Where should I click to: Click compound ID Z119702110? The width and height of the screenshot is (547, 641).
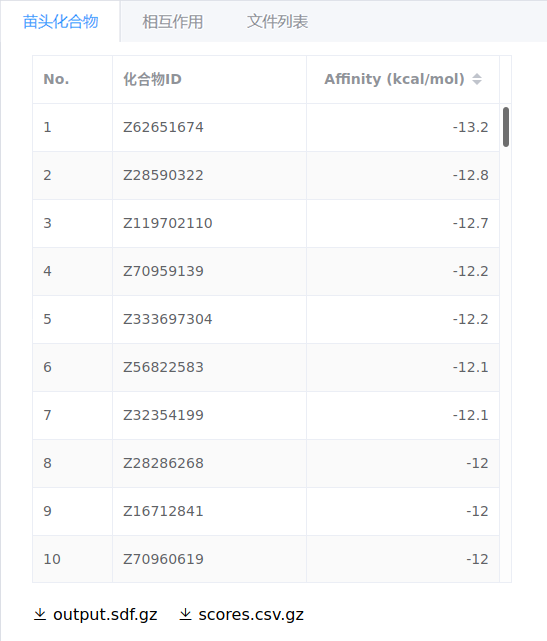(x=168, y=223)
